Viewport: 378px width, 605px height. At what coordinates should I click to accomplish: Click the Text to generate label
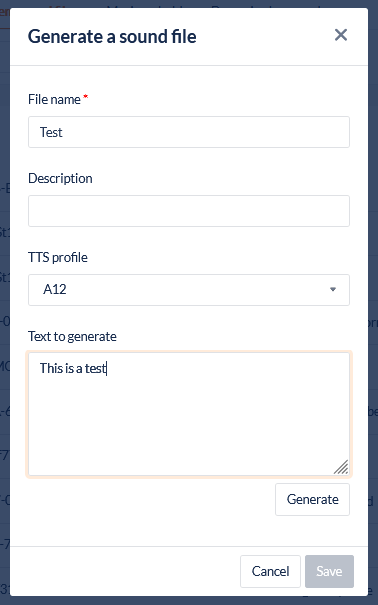(x=72, y=336)
